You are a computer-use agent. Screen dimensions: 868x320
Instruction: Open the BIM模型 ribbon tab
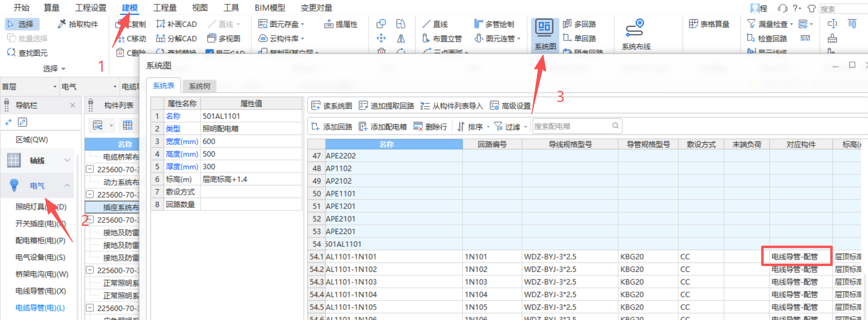(270, 8)
